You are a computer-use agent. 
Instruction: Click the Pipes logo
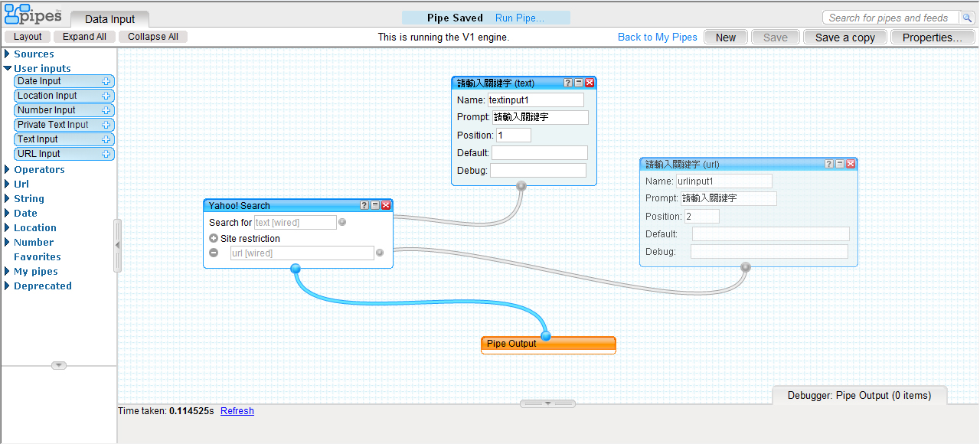coord(32,13)
